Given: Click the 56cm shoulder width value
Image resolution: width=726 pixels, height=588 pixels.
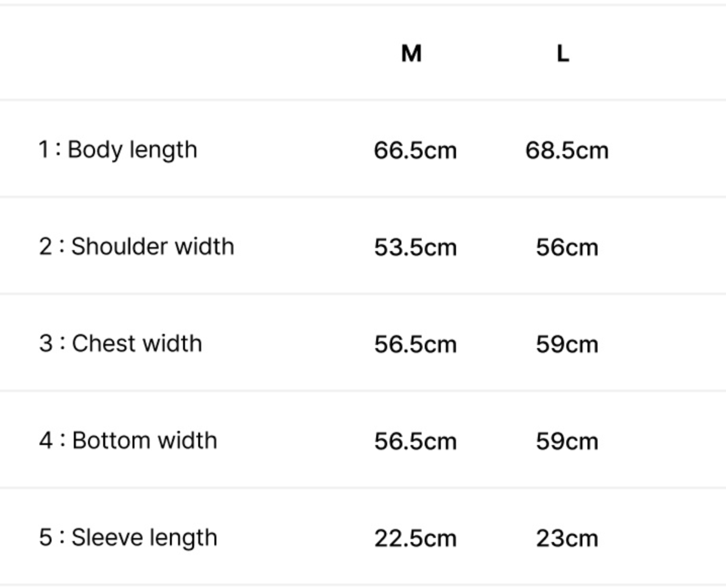Looking at the screenshot, I should click(567, 248).
